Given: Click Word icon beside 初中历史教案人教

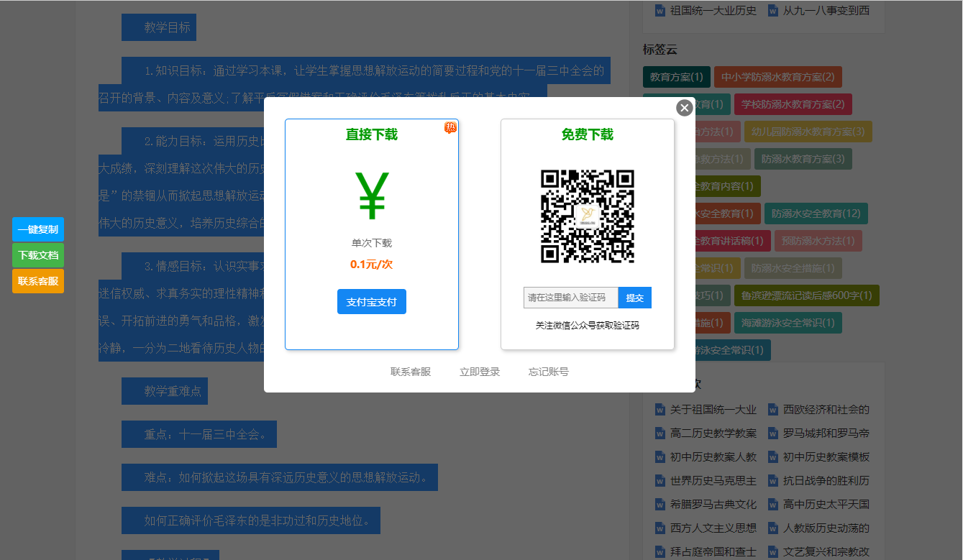Looking at the screenshot, I should point(660,457).
